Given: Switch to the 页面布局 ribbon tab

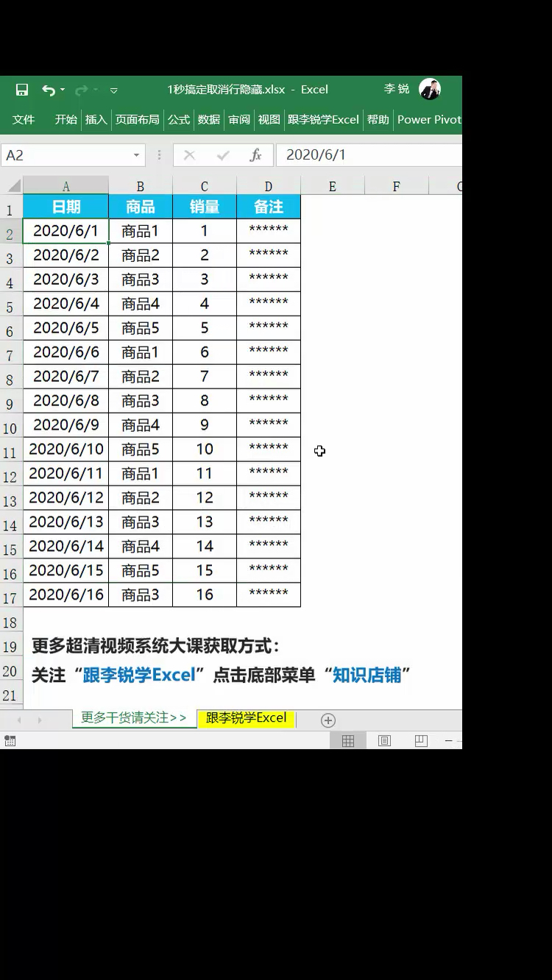Looking at the screenshot, I should [138, 119].
